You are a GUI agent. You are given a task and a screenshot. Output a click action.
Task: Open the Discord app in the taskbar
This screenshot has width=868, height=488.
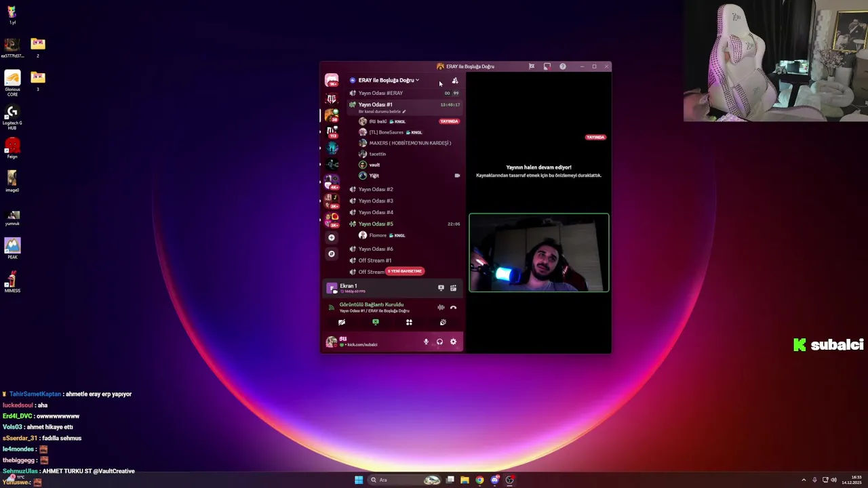click(494, 480)
